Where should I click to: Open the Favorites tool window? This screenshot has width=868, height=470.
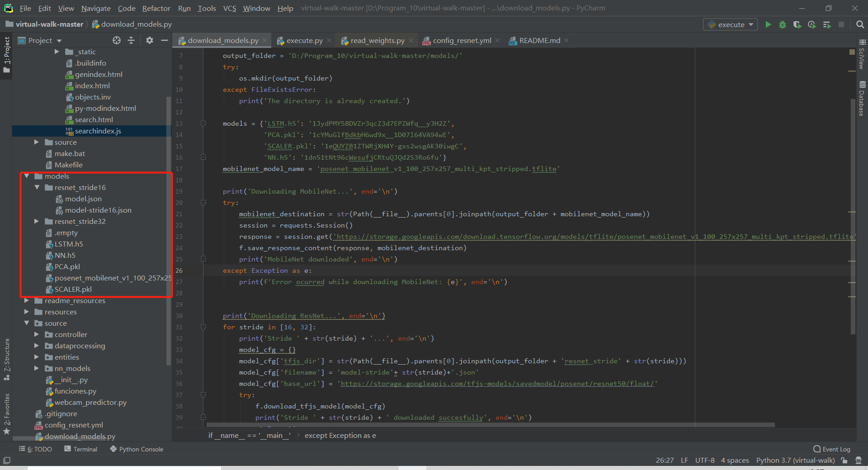(x=6, y=413)
